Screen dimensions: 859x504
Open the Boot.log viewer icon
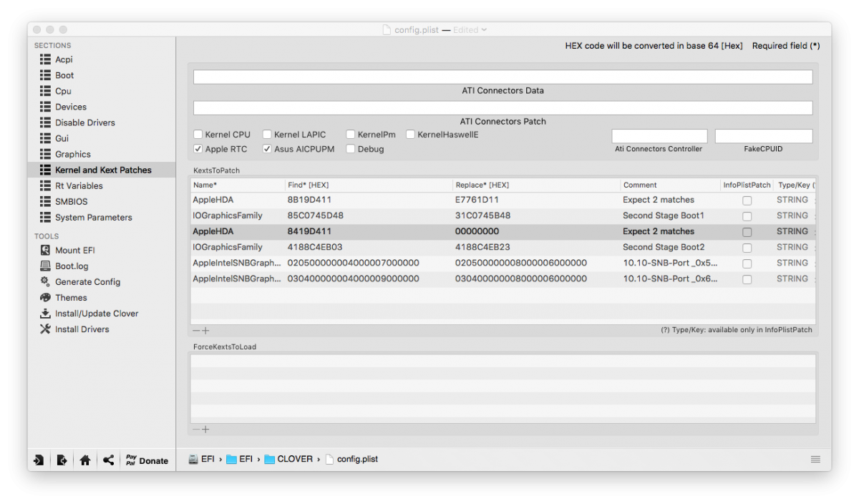45,266
